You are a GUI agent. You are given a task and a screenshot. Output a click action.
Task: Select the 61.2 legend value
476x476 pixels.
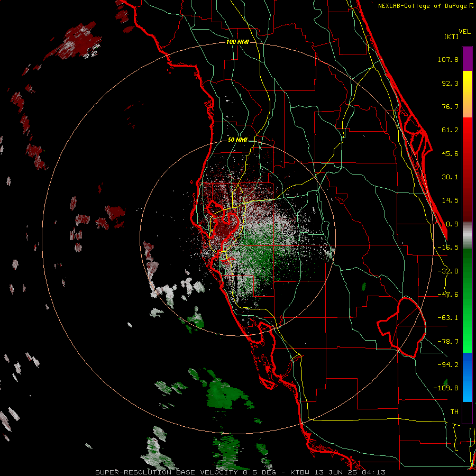(x=450, y=130)
